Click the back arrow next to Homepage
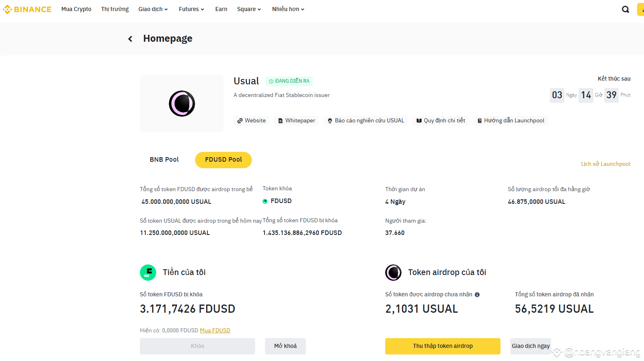644x361 pixels. point(130,38)
